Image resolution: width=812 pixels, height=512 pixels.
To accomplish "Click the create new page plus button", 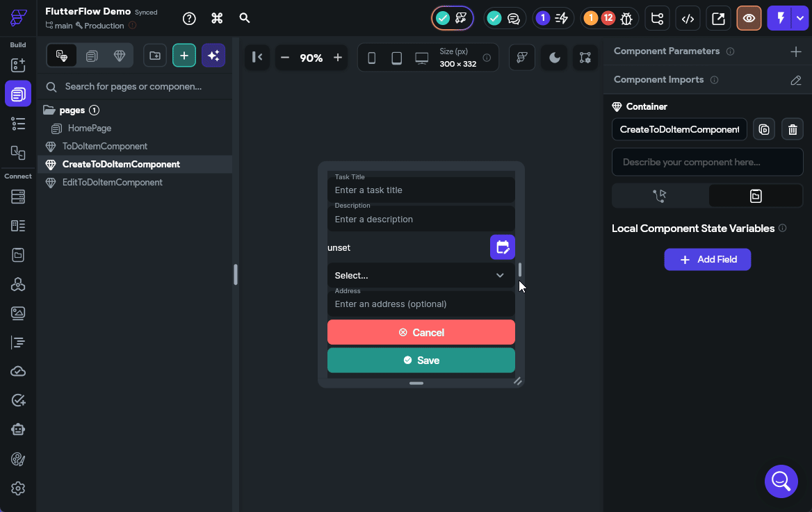I will tap(184, 56).
